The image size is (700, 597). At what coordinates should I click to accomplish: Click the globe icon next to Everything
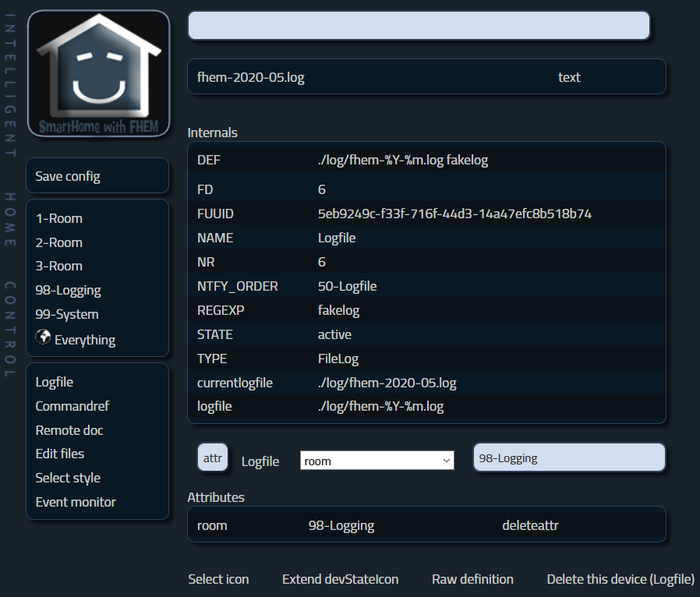click(43, 338)
